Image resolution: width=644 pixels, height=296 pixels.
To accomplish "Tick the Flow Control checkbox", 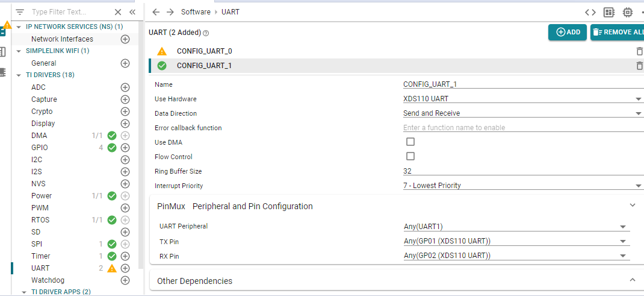I will pos(410,157).
